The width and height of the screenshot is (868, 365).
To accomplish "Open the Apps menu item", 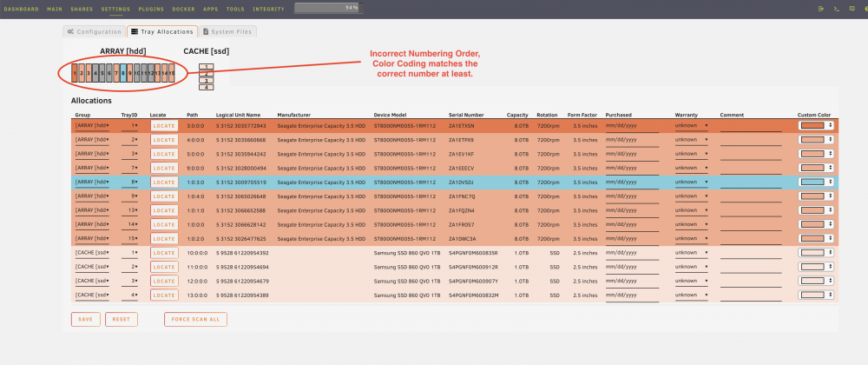I will click(210, 10).
